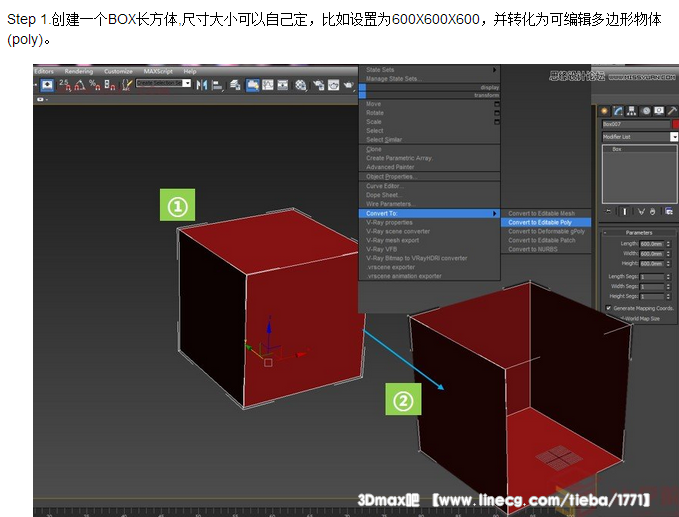Open the Curve Editor toolbar icon
The height and width of the screenshot is (517, 679).
coord(268,85)
